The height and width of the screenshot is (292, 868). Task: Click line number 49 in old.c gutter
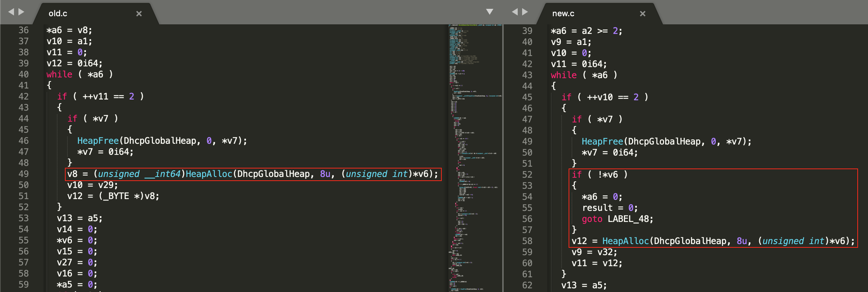tap(24, 174)
